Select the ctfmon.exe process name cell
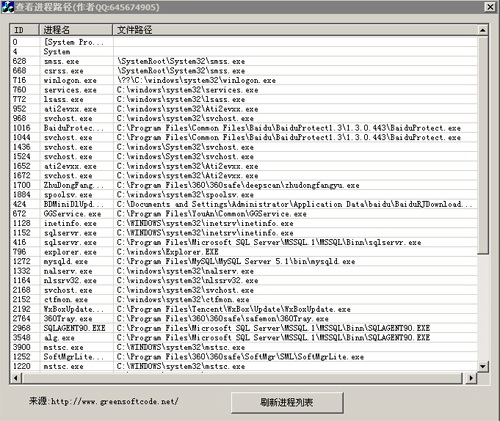500x421 pixels. click(x=66, y=299)
